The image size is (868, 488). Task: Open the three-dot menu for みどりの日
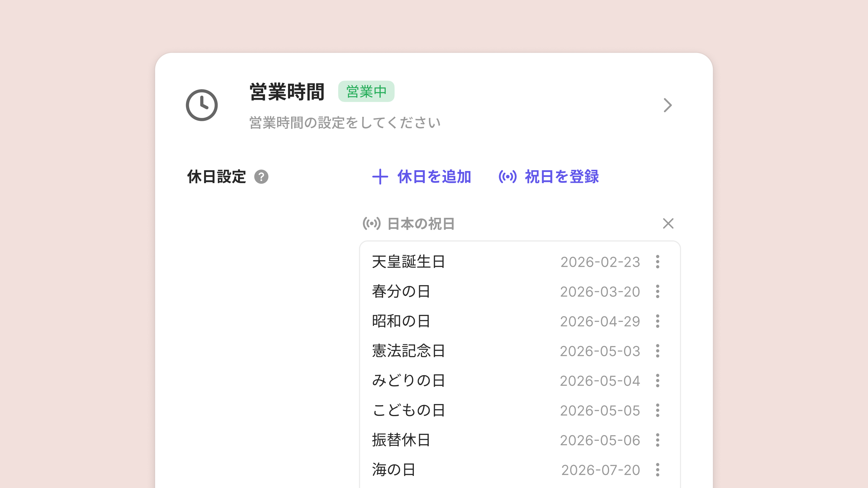658,380
